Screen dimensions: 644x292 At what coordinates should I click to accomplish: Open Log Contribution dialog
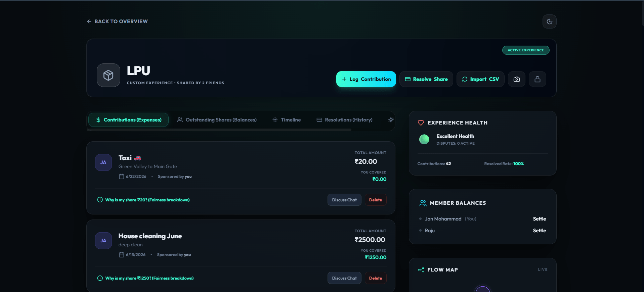point(366,79)
